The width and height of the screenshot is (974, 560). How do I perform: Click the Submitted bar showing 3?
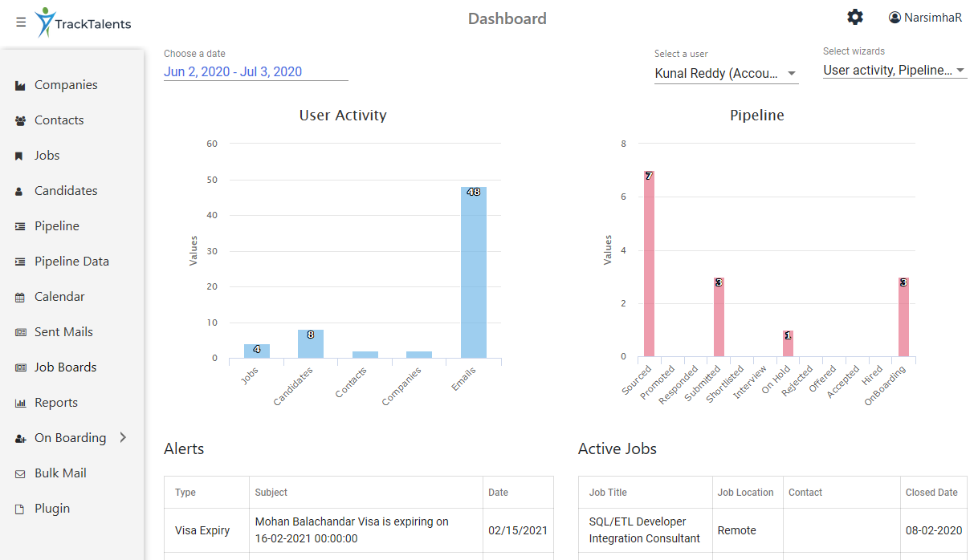(719, 317)
